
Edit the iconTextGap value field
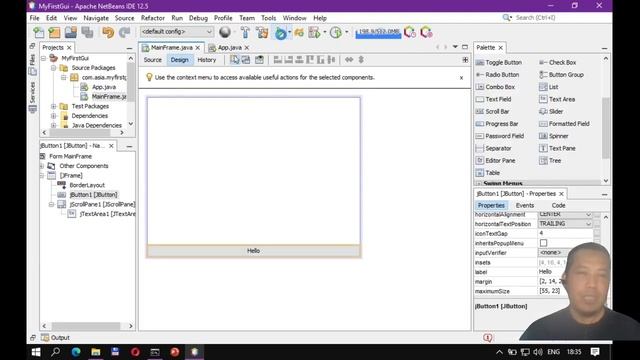coord(565,233)
